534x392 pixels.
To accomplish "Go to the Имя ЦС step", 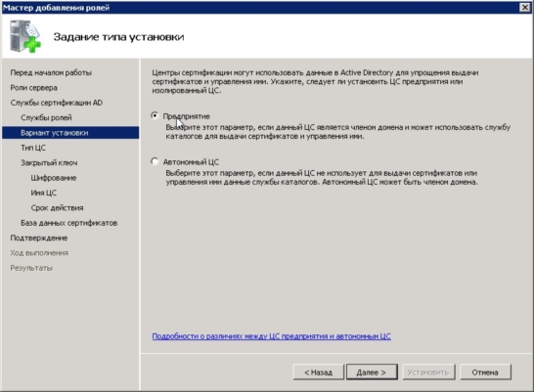I will coord(44,193).
